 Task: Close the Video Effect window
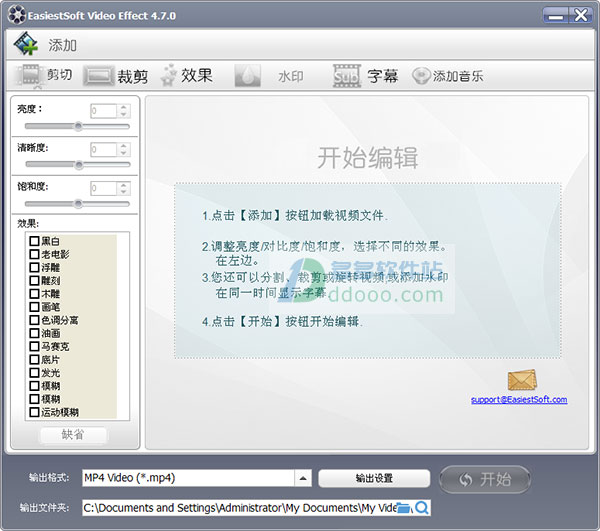[580, 16]
